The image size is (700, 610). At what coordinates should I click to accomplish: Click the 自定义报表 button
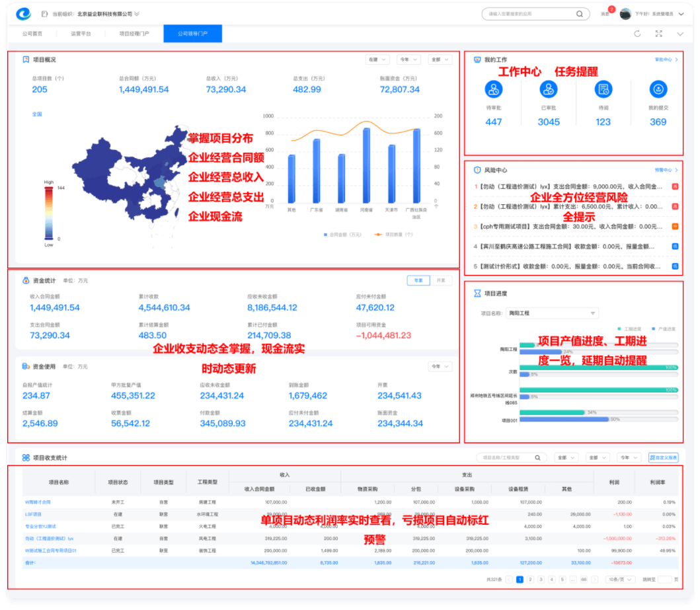point(663,457)
